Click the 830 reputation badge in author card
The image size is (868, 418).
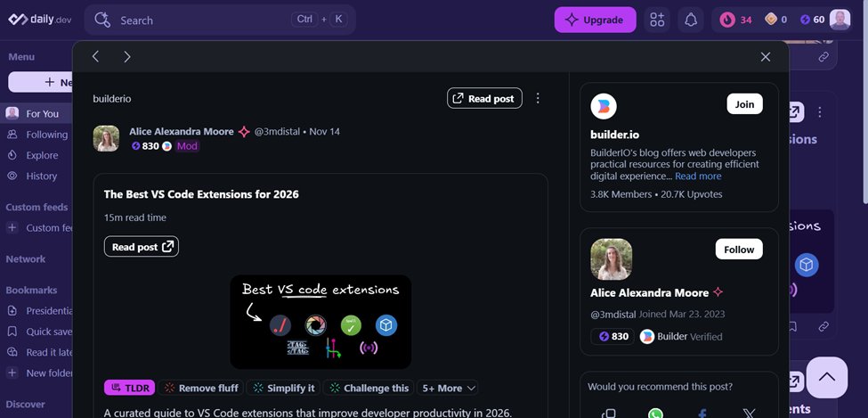(x=612, y=337)
